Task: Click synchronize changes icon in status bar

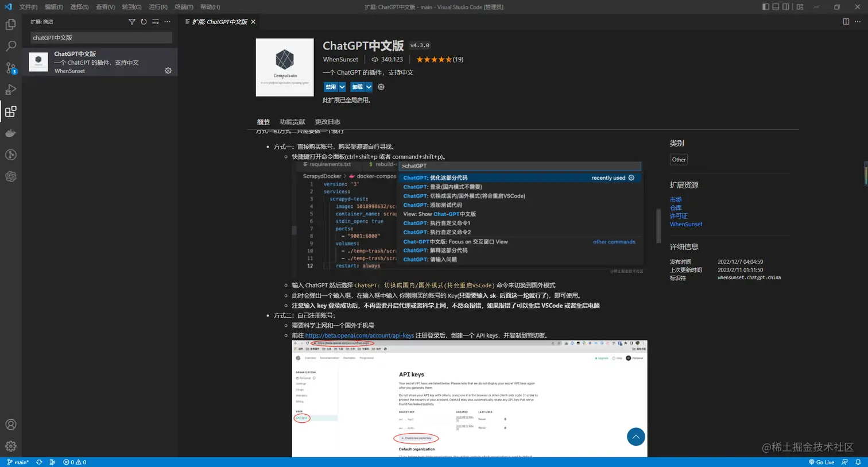Action: point(39,462)
